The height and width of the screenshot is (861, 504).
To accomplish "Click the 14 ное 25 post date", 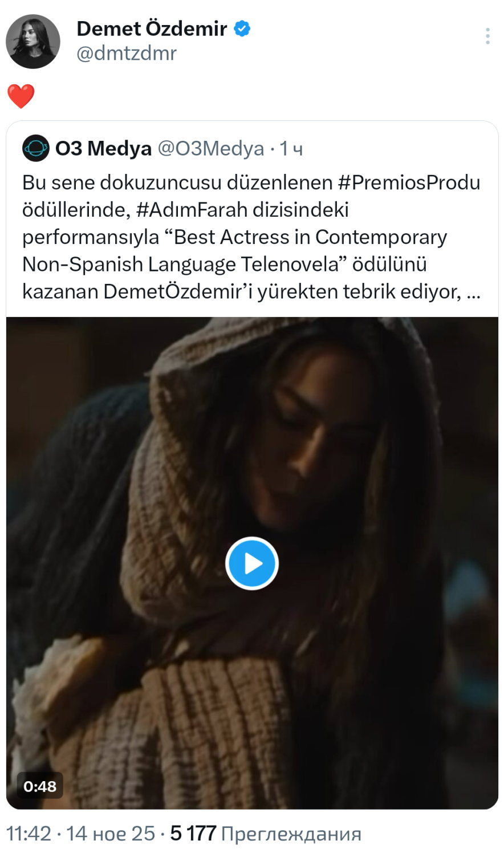I will (110, 834).
